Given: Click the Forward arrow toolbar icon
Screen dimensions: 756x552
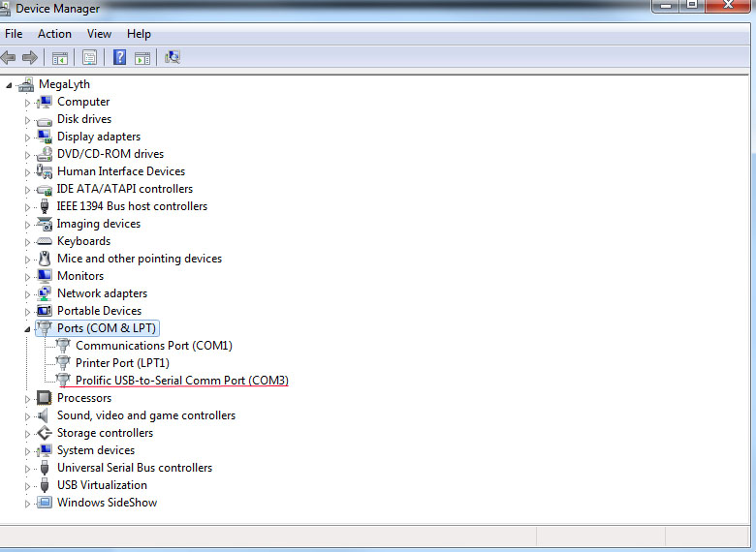Looking at the screenshot, I should 30,58.
